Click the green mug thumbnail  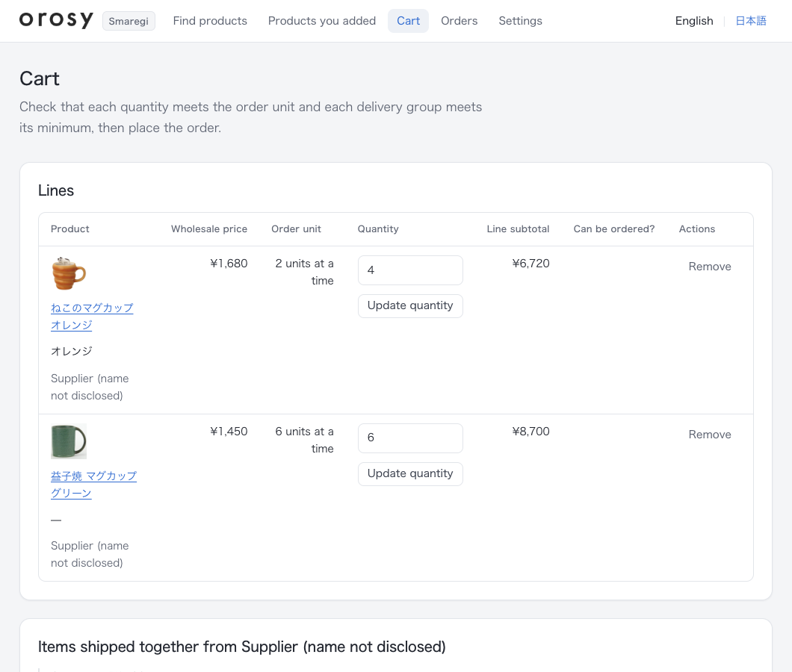click(69, 441)
